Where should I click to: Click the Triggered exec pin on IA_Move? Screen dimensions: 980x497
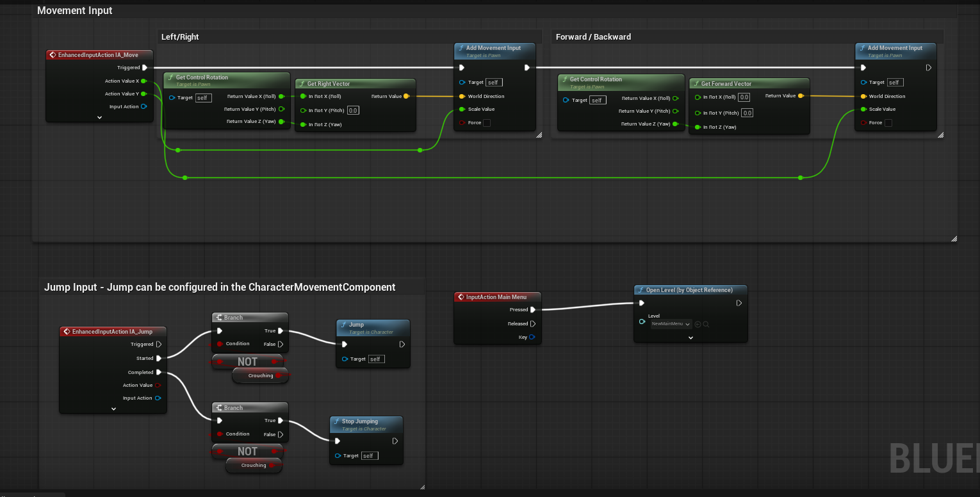click(x=145, y=67)
